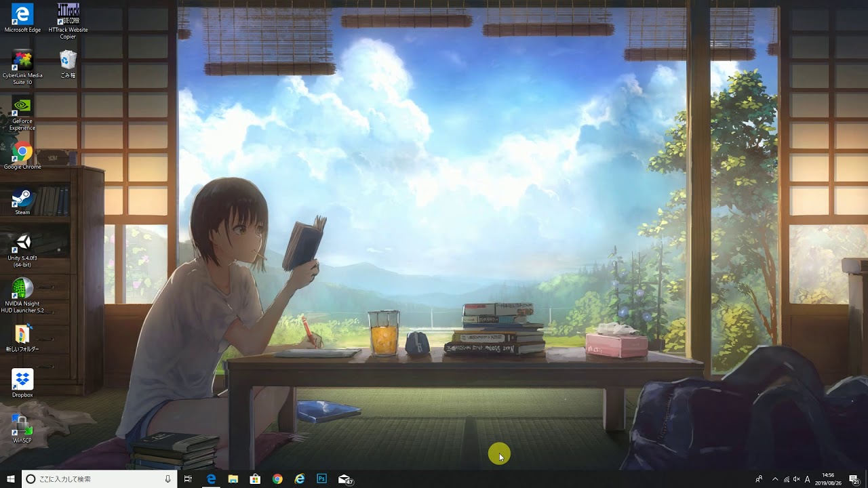Screen dimensions: 868x488
Task: Open Task View from taskbar
Action: (189, 479)
